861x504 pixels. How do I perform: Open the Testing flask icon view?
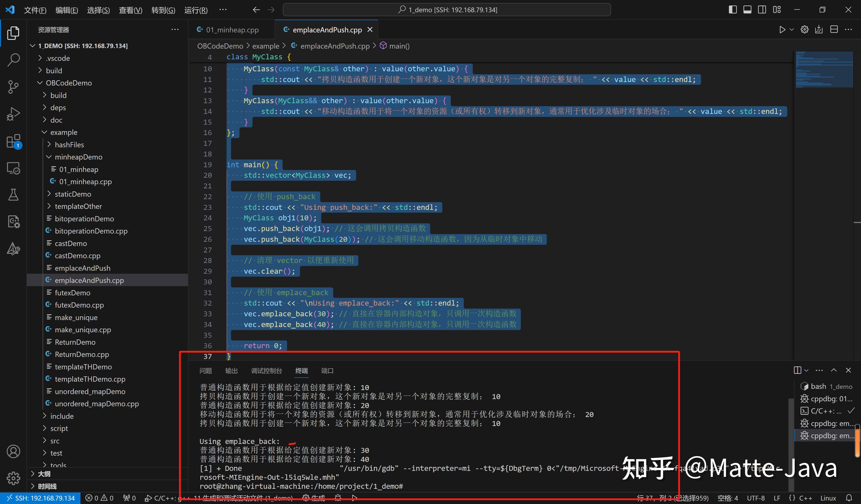click(13, 195)
